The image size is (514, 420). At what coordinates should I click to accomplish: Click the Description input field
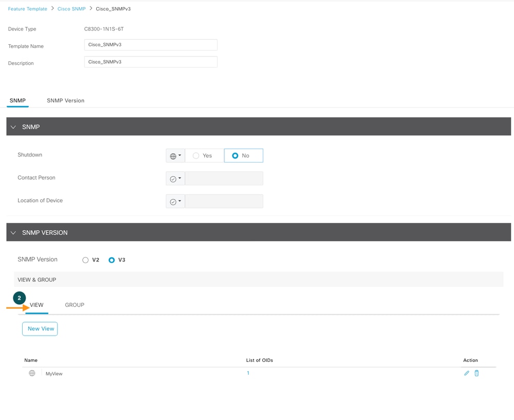click(151, 62)
